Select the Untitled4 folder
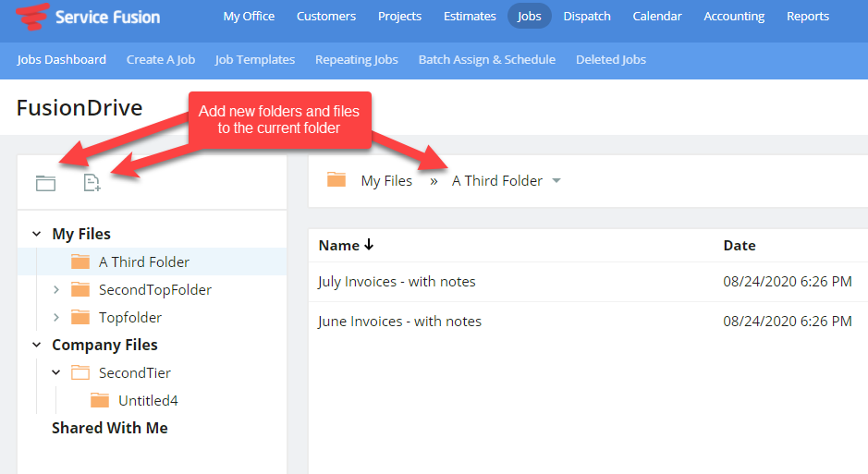Screen dimensions: 868x474 [148, 400]
